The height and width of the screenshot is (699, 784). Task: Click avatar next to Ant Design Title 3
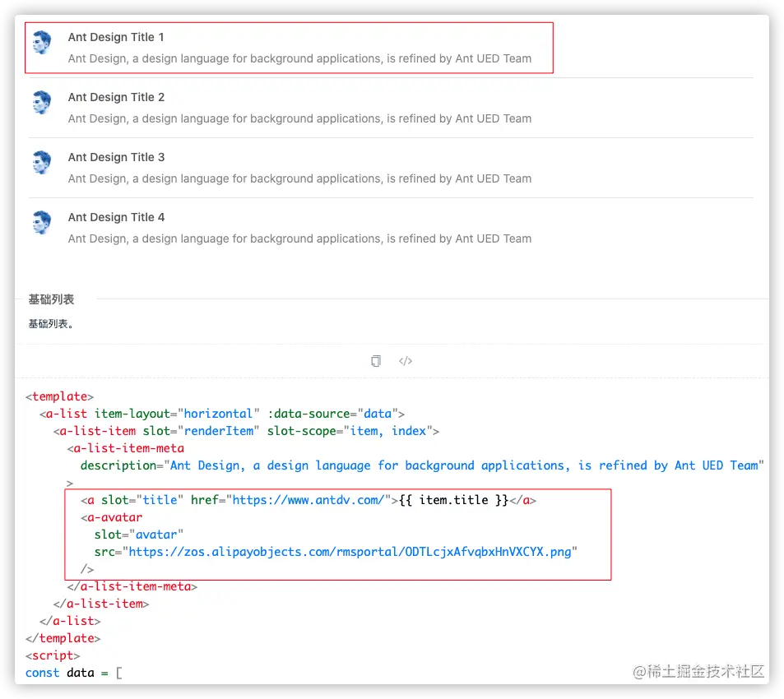(x=42, y=162)
